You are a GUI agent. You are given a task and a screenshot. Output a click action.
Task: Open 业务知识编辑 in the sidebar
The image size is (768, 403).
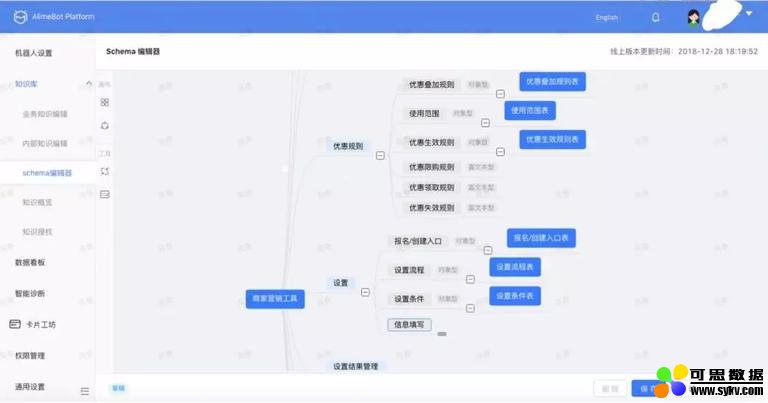(x=45, y=114)
